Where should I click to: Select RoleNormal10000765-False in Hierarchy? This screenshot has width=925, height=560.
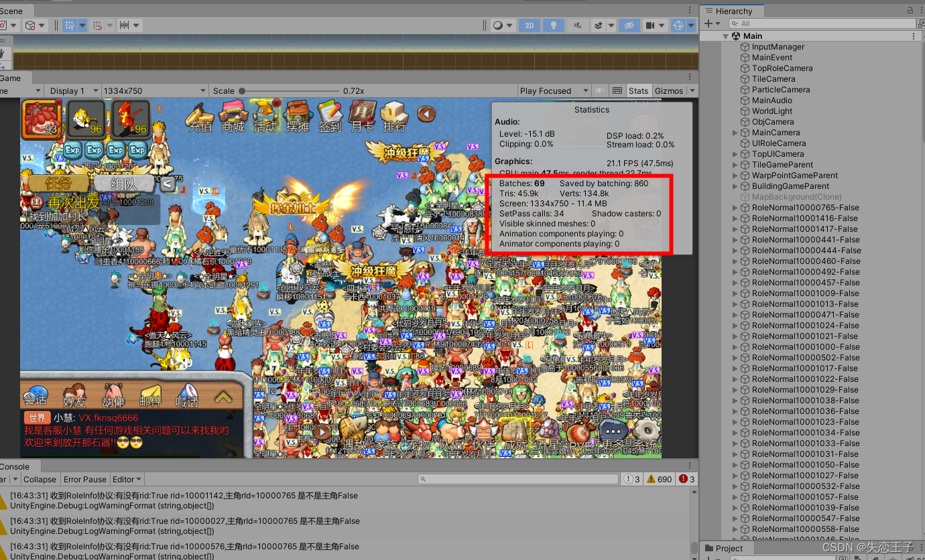[805, 208]
